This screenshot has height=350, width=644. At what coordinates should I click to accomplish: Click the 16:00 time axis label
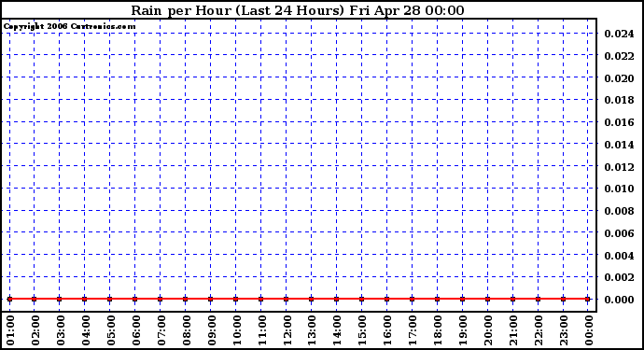pyautogui.click(x=387, y=330)
